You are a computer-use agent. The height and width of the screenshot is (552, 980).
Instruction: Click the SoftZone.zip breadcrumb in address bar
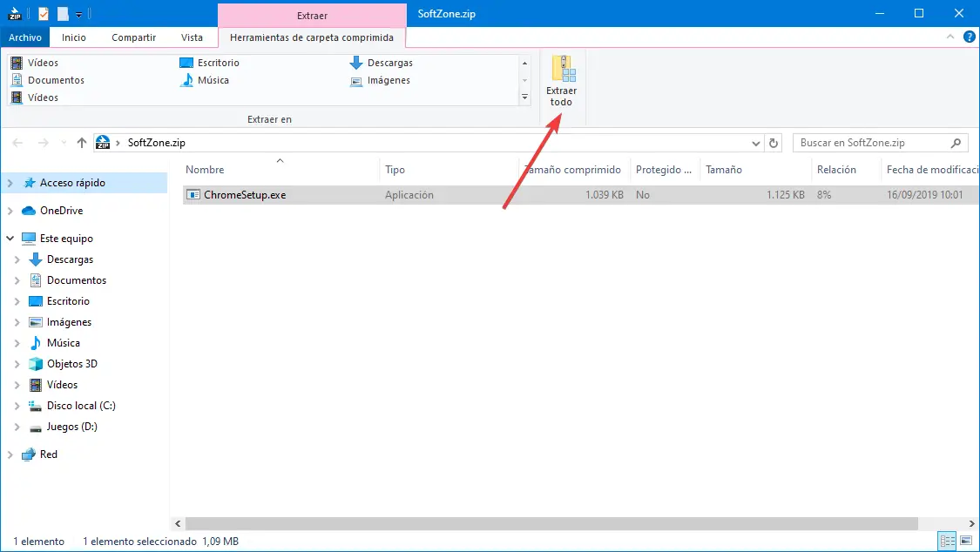[x=156, y=143]
